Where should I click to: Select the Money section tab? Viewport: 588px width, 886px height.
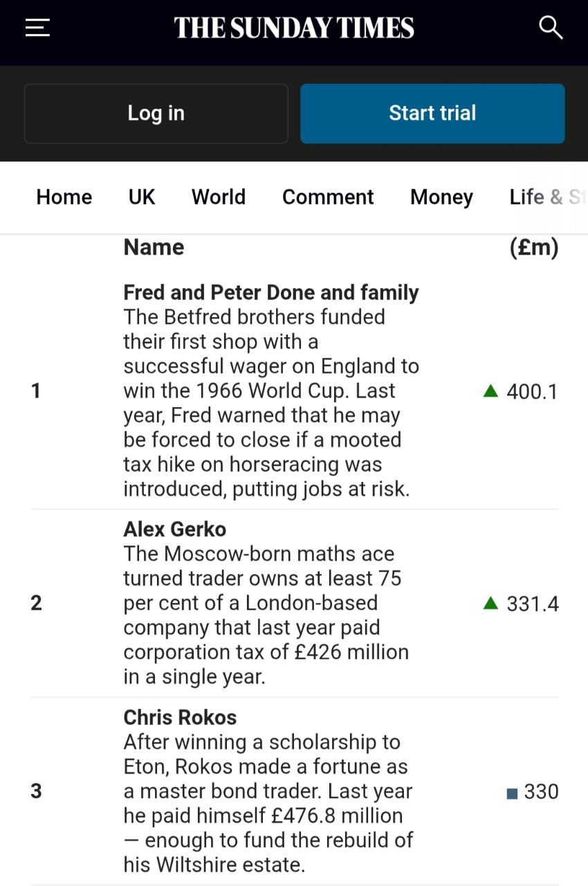(441, 197)
